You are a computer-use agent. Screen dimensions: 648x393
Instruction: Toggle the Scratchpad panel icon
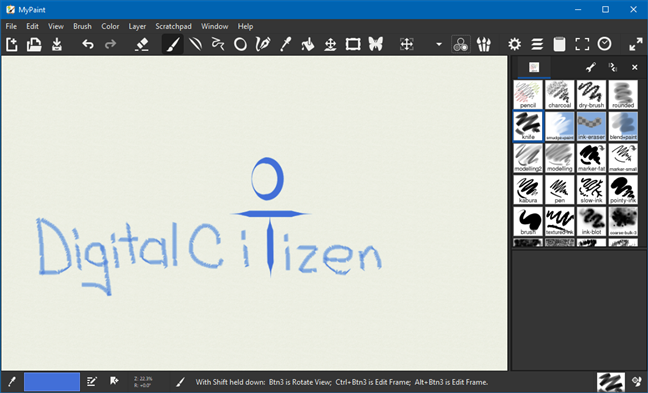click(559, 44)
